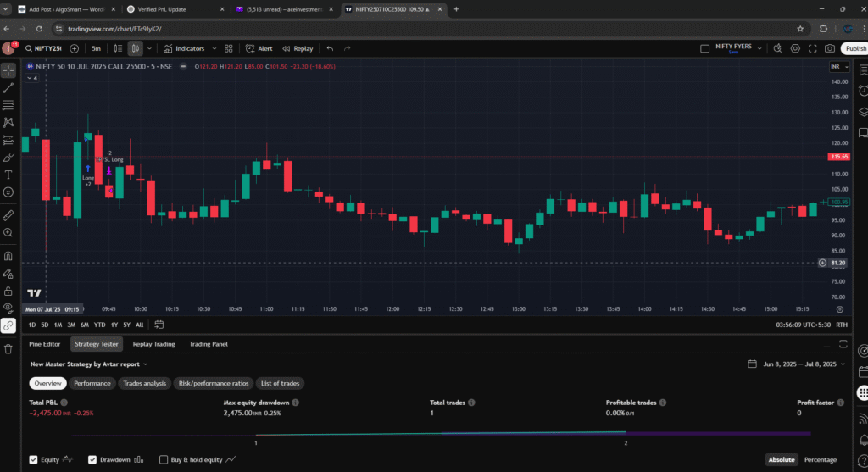Expand New Master Strategy report dropdown
This screenshot has height=472, width=868.
(89, 364)
